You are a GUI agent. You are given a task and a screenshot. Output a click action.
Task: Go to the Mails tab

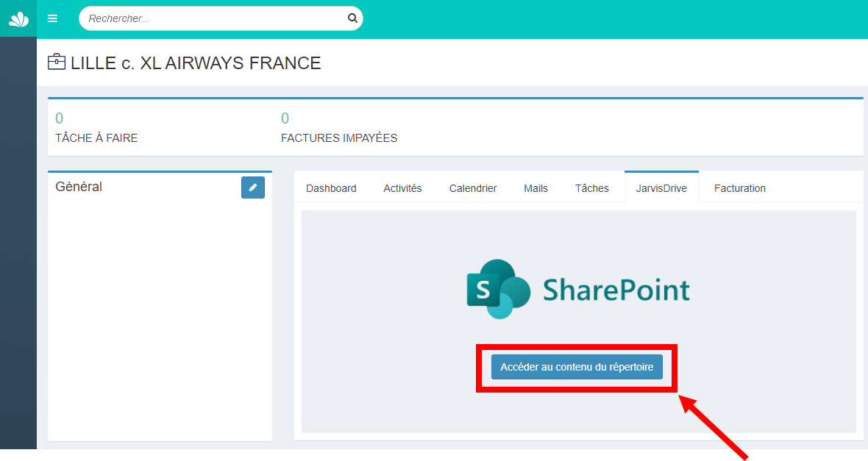pyautogui.click(x=536, y=188)
